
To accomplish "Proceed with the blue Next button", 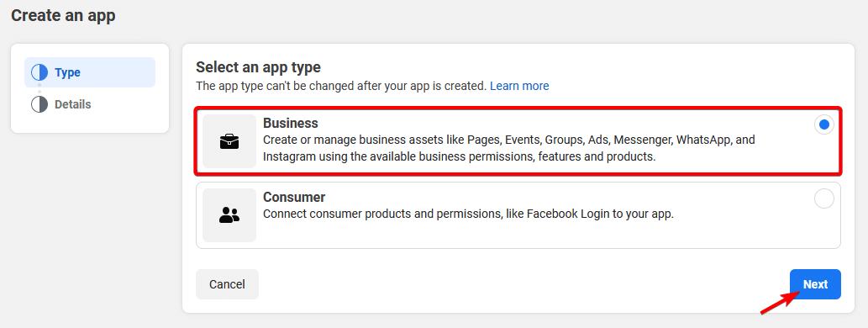I will [x=815, y=284].
